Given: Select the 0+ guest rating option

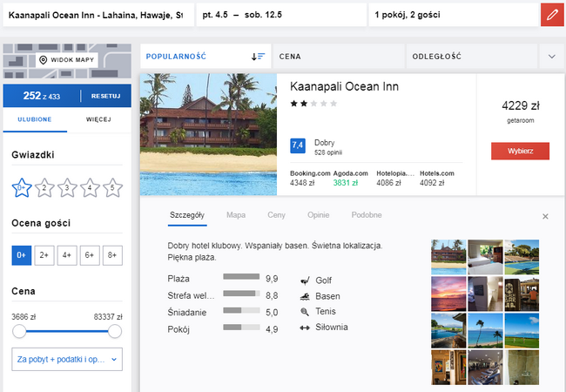Looking at the screenshot, I should point(22,255).
